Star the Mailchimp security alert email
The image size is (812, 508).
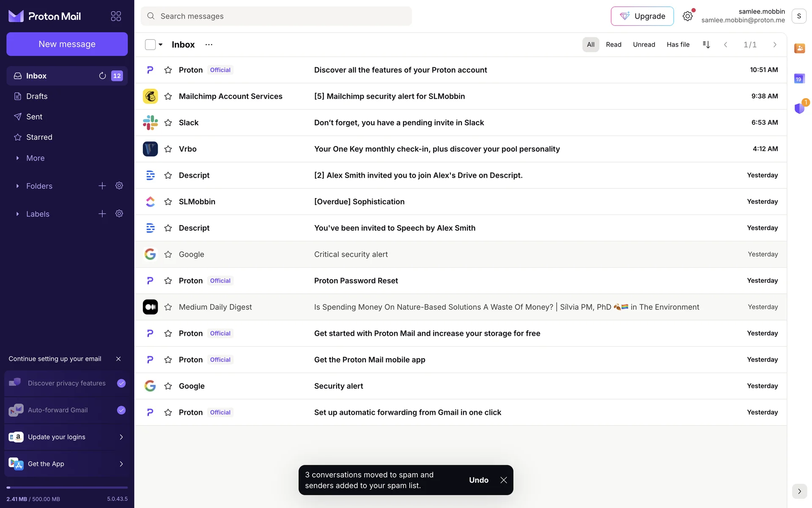[x=168, y=97]
